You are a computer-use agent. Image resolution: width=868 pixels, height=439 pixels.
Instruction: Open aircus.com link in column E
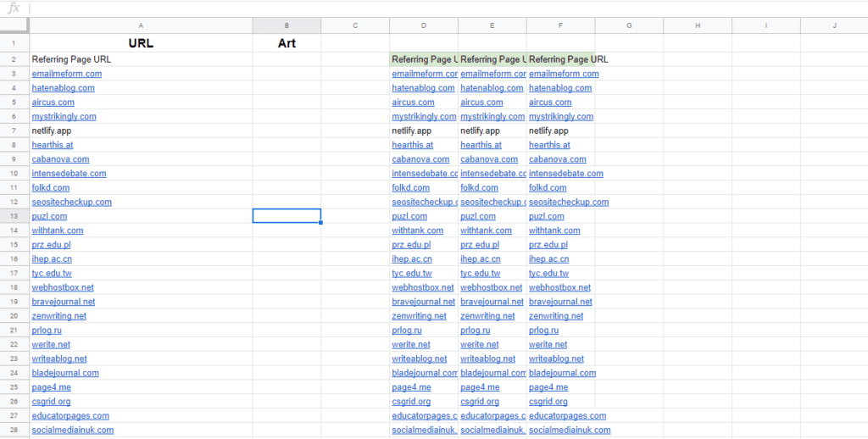[x=481, y=103]
